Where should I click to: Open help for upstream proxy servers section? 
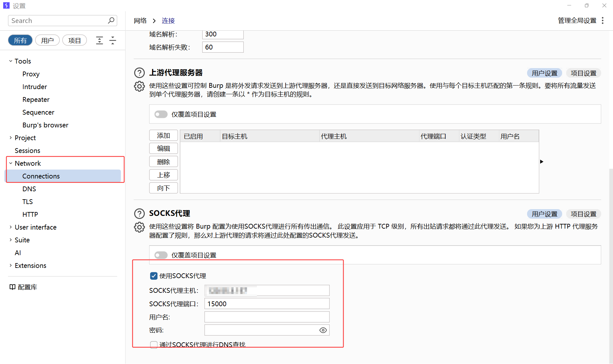point(139,73)
